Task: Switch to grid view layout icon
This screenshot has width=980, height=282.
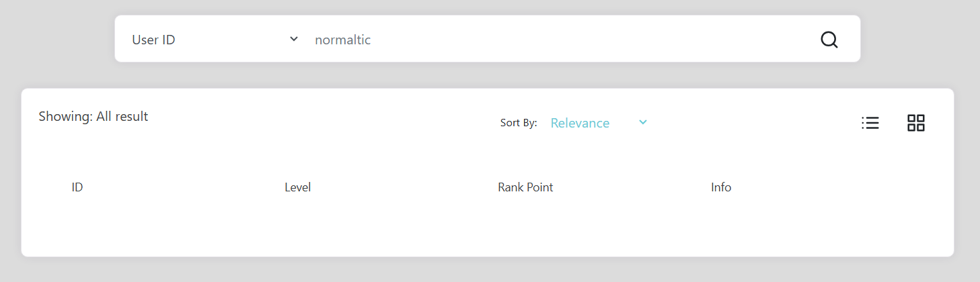Action: coord(916,123)
